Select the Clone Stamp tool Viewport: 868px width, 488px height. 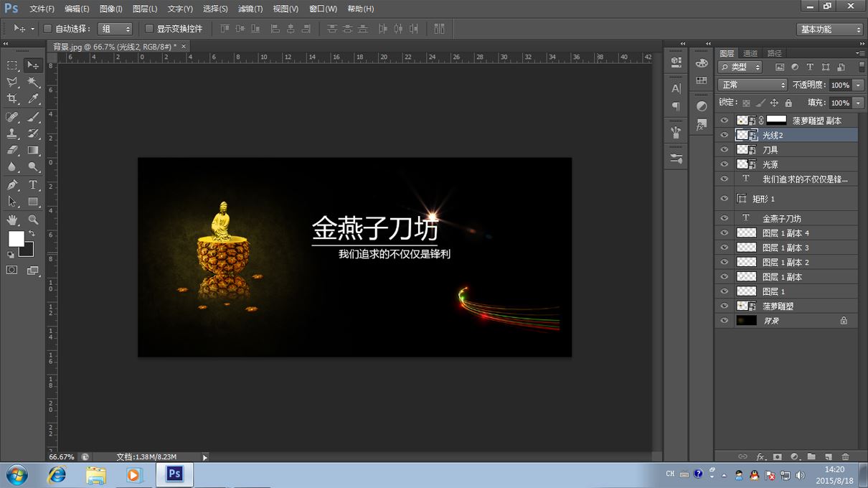12,133
